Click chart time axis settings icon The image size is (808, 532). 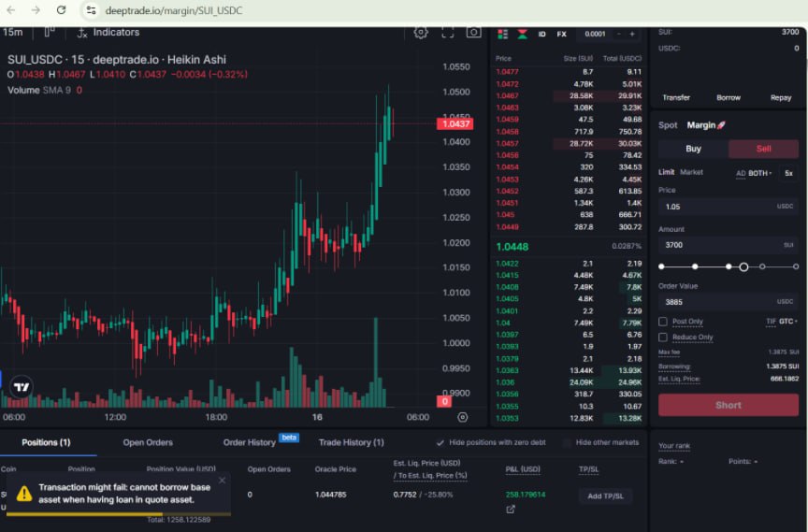(x=463, y=417)
